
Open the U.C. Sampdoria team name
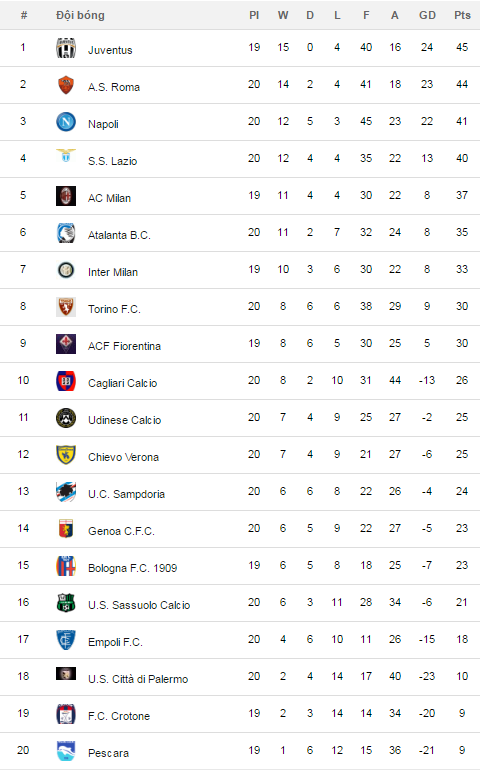(126, 494)
